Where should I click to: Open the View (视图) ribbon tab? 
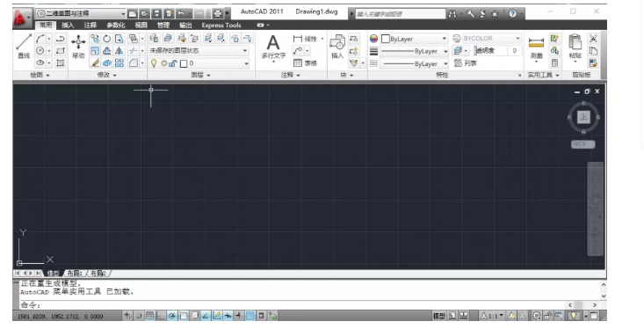[x=141, y=26]
